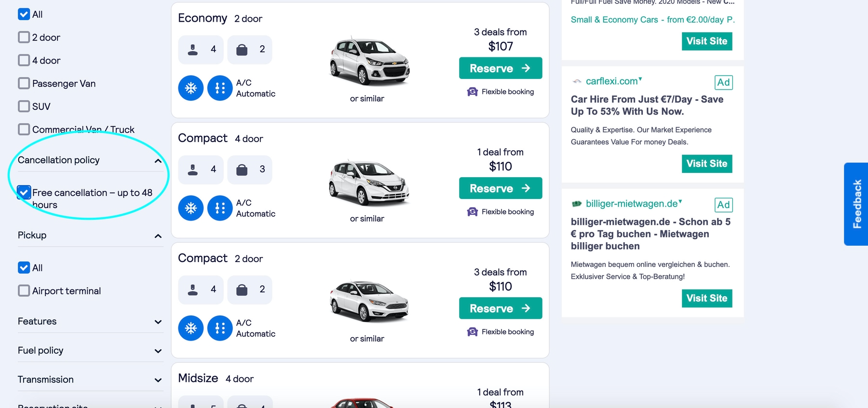868x408 pixels.
Task: Click the transmission icon on Compact 4 door card
Action: pos(220,208)
